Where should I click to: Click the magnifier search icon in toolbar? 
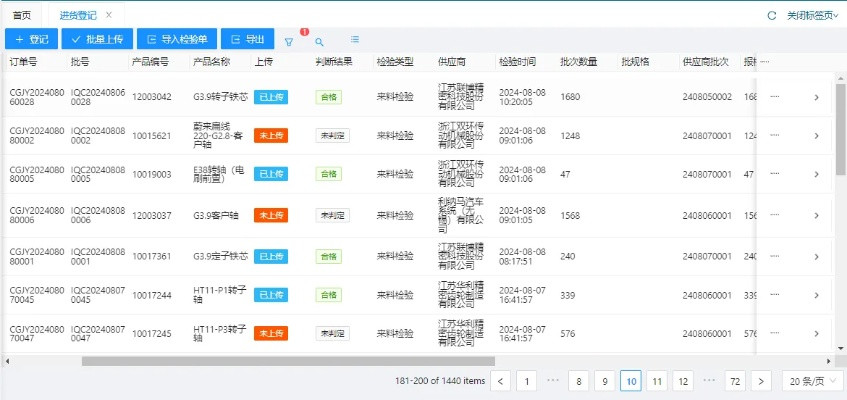click(x=319, y=41)
